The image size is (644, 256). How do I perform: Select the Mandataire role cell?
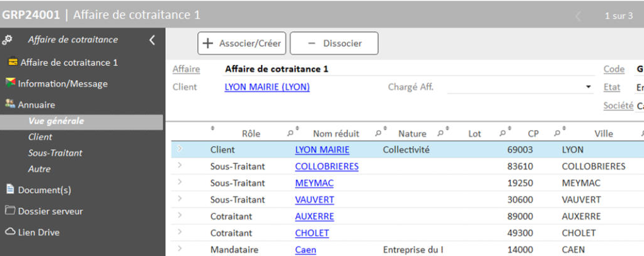pyautogui.click(x=234, y=250)
